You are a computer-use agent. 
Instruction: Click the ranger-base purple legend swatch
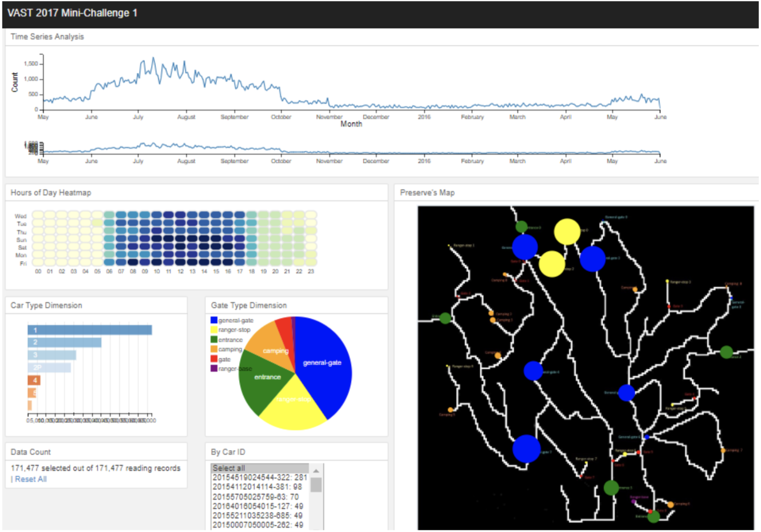pyautogui.click(x=214, y=368)
